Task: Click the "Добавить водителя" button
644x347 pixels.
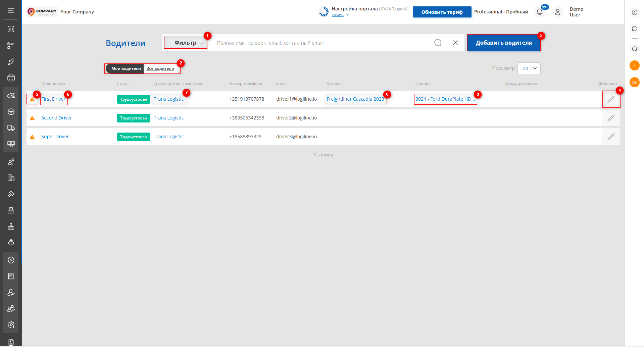Action: tap(503, 43)
